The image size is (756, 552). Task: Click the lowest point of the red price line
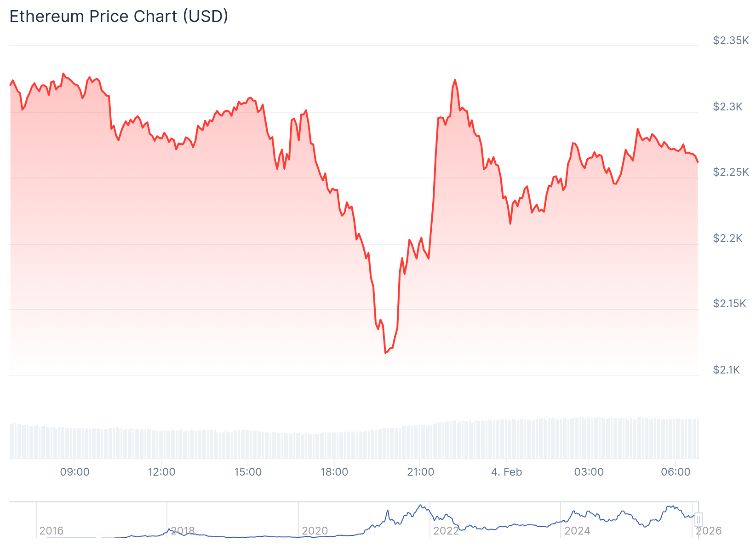pos(385,353)
